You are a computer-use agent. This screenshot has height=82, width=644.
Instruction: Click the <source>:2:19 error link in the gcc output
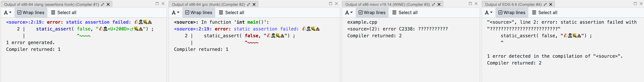(193, 29)
